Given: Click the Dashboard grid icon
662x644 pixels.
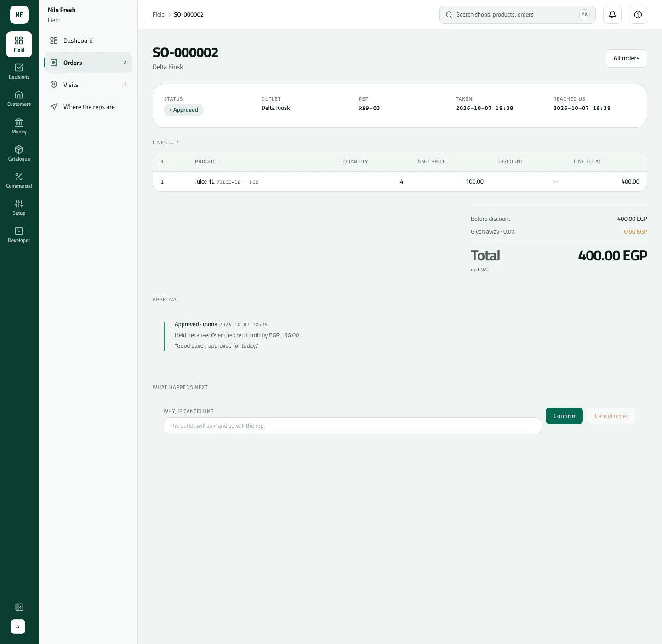Looking at the screenshot, I should click(54, 40).
